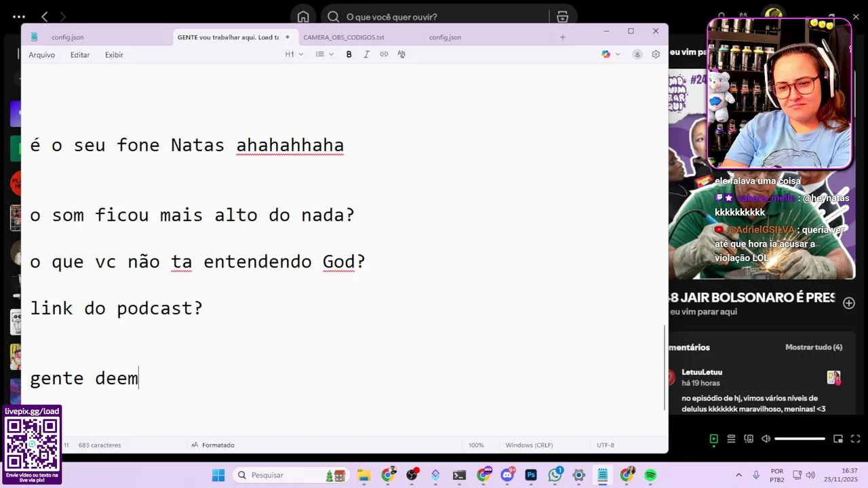Open Notepad settings gear
The image size is (868, 488).
click(656, 54)
